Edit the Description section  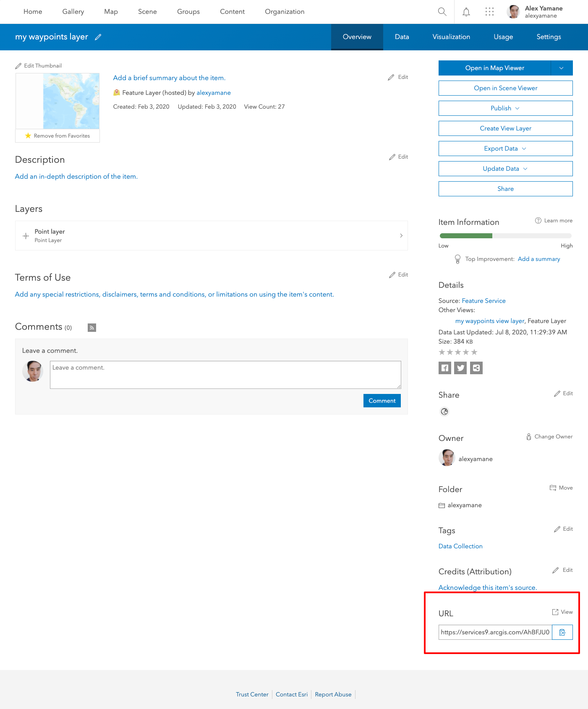click(x=398, y=157)
